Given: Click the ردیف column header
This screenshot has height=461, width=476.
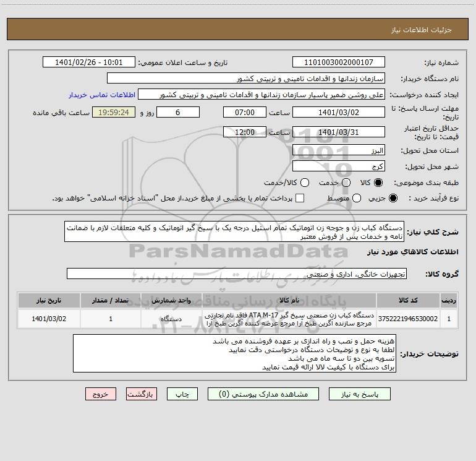Looking at the screenshot, I should coord(449,300).
